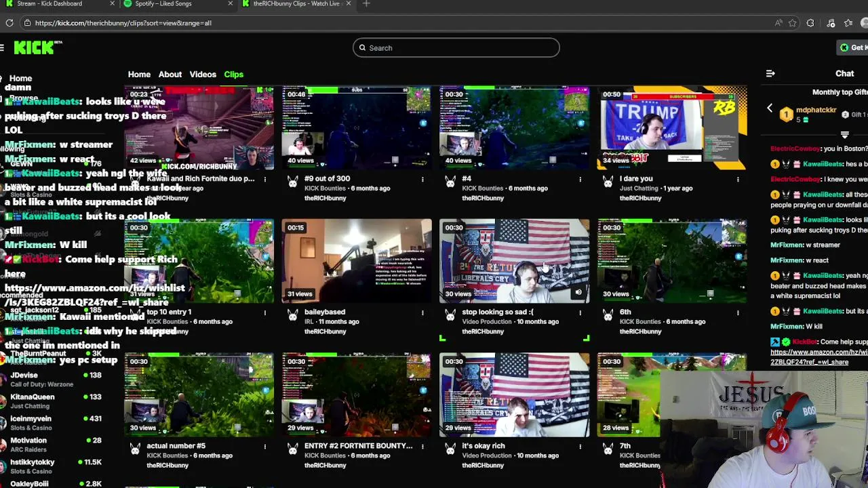This screenshot has width=868, height=488.
Task: Click the Get Kick button
Action: click(853, 47)
